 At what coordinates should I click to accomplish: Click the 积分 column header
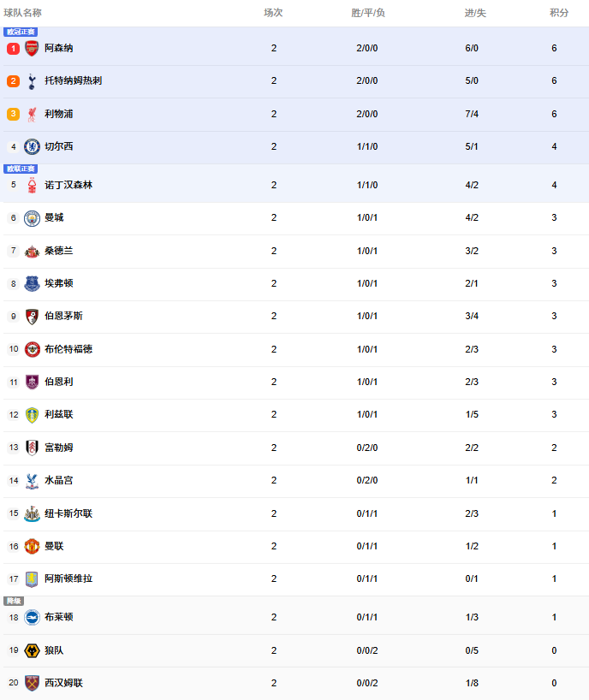click(559, 13)
